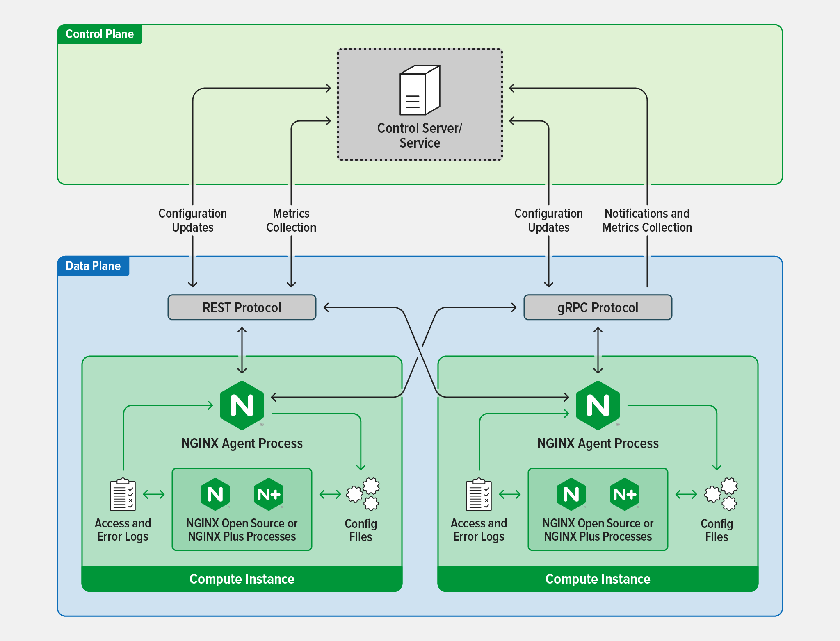Select the left Access and Error Logs clipboard icon
This screenshot has height=641, width=840.
click(x=122, y=496)
